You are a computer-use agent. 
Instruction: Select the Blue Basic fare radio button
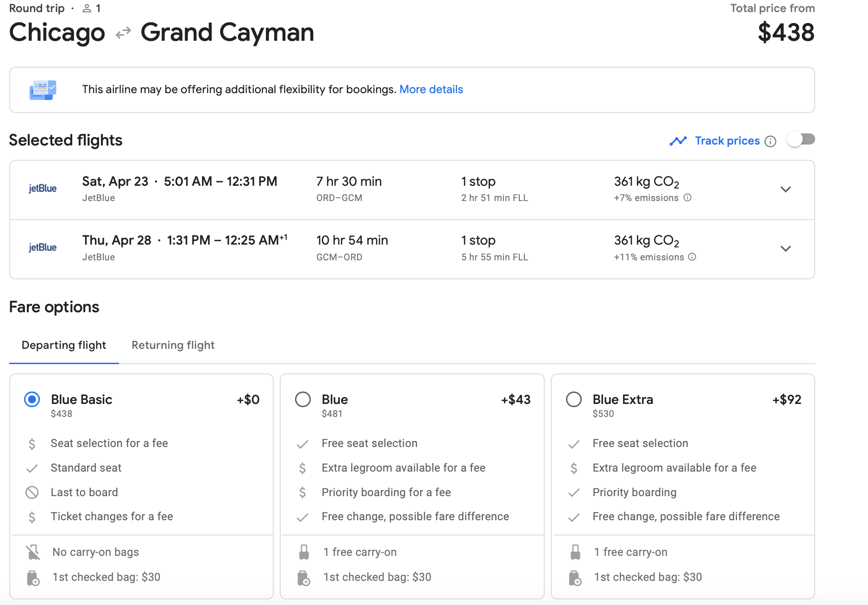tap(32, 399)
